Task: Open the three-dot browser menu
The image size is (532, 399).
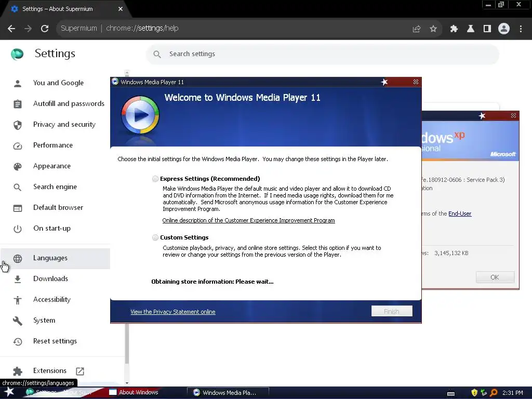Action: [521, 29]
